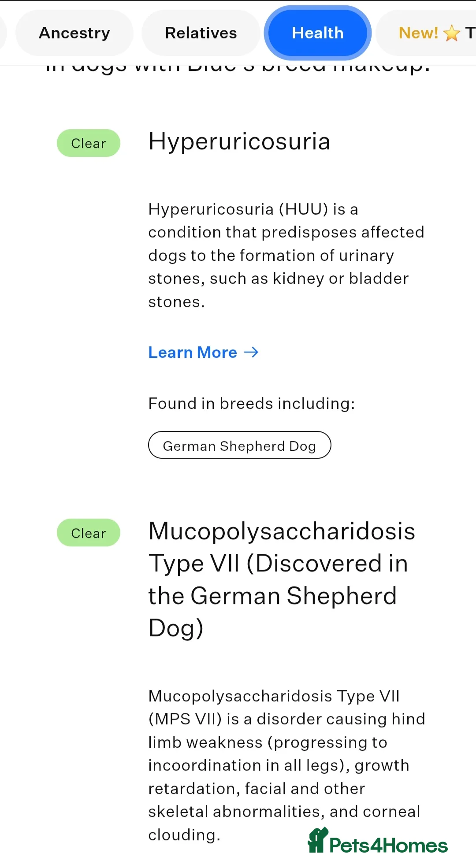This screenshot has height=868, width=476.
Task: Open the Relatives tab
Action: 201,33
